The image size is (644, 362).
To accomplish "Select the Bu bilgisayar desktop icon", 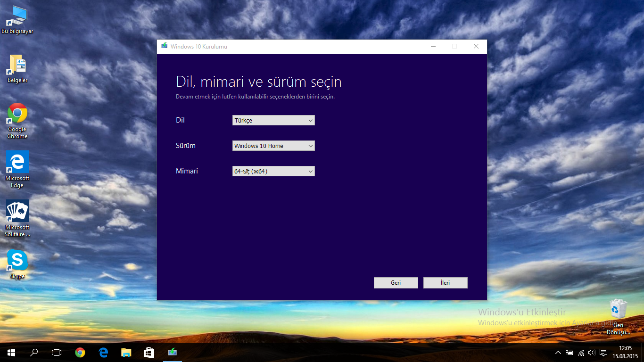I will (17, 20).
